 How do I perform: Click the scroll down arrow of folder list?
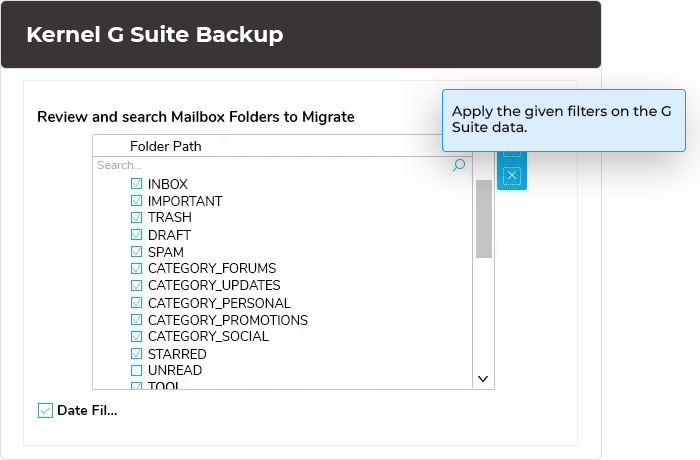(483, 379)
